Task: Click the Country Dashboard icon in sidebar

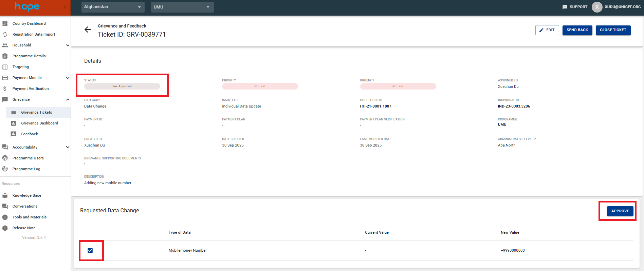Action: point(5,23)
